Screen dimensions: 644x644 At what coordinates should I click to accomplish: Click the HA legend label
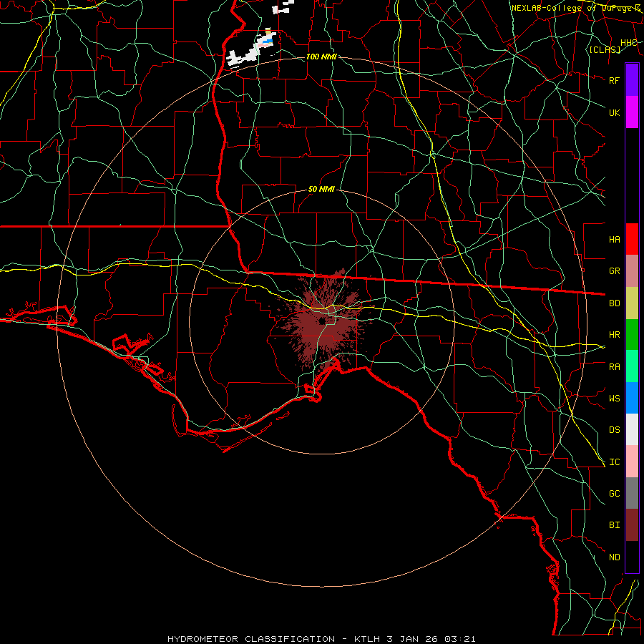tap(615, 239)
